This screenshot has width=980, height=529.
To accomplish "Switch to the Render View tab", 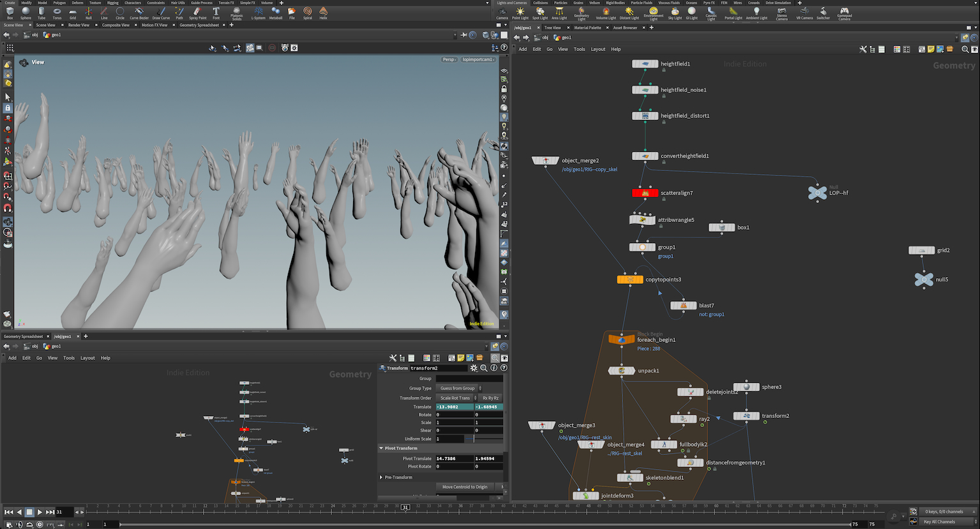I will (x=79, y=25).
